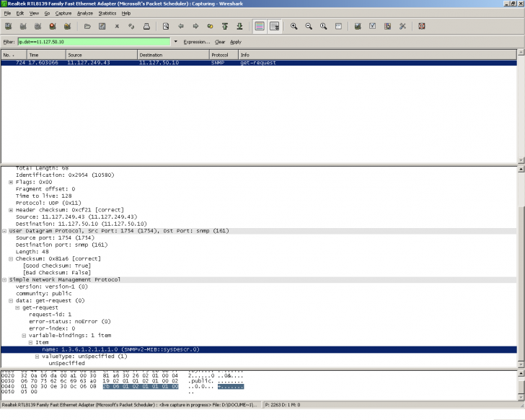Open capture options dialog from toolbar

pos(22,27)
